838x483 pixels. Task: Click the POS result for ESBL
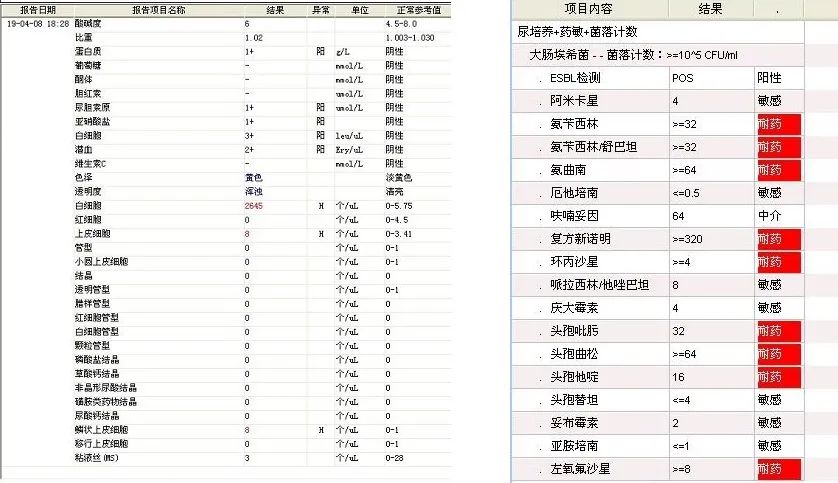tap(682, 78)
